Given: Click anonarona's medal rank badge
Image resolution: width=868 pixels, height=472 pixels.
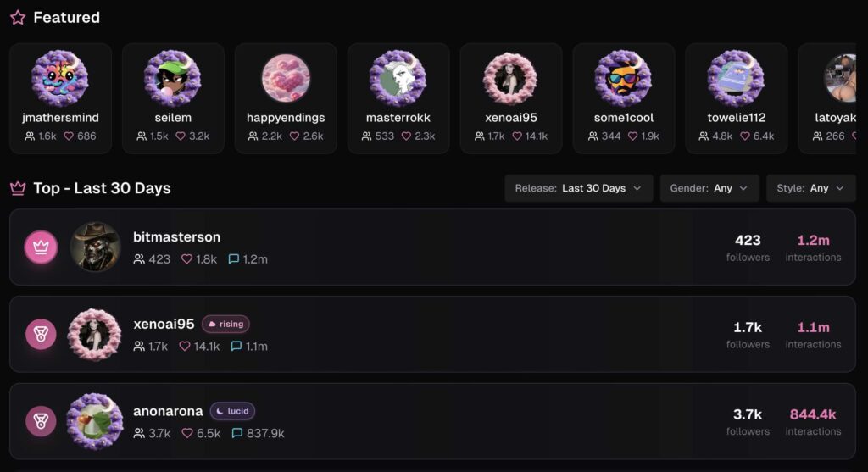Looking at the screenshot, I should click(41, 421).
